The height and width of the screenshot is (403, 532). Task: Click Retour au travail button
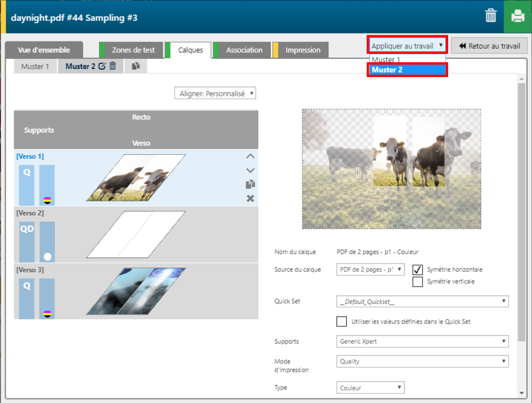[490, 46]
